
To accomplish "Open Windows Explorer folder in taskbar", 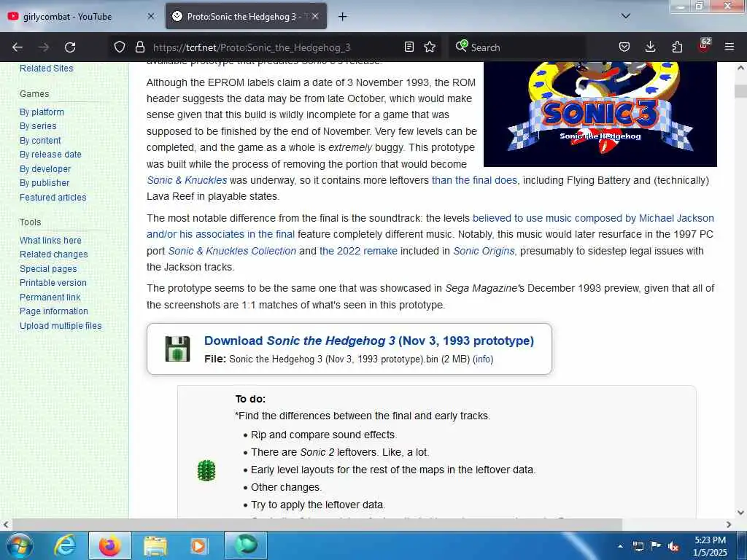I will click(x=155, y=545).
